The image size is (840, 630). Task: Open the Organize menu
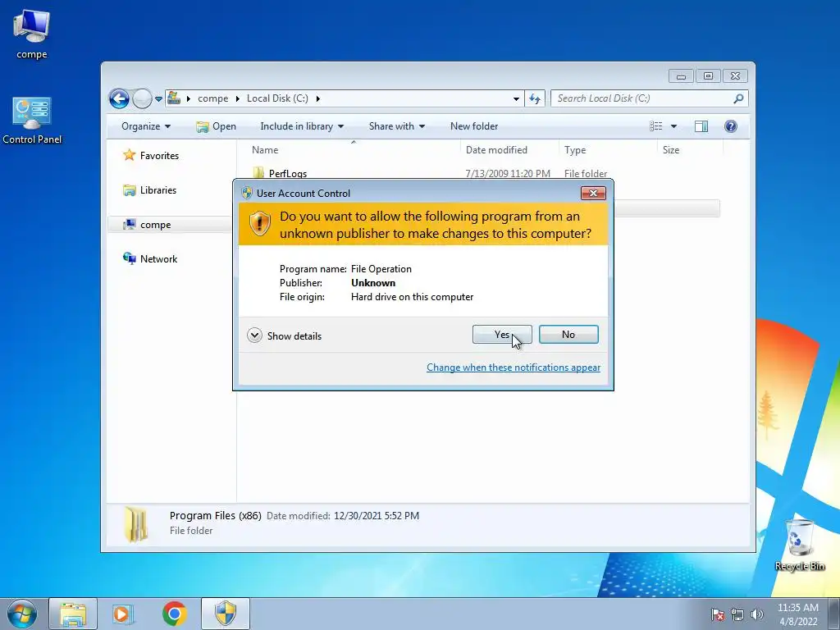pyautogui.click(x=146, y=126)
